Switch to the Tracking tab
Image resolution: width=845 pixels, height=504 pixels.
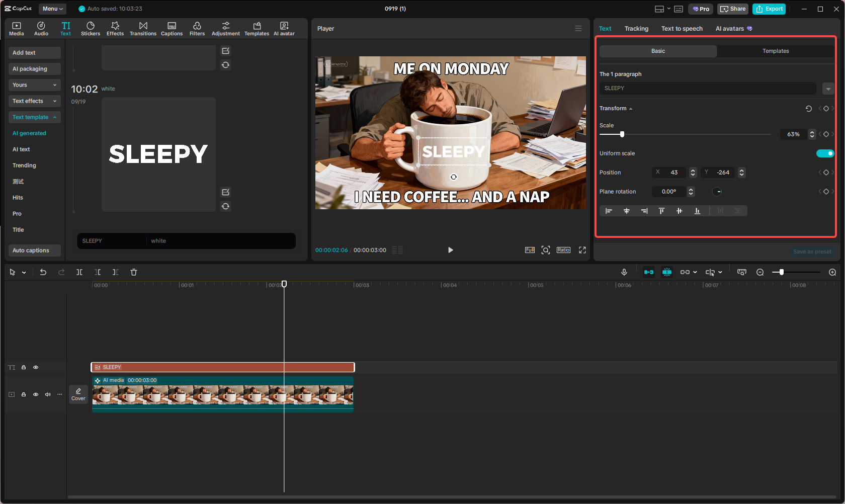(x=636, y=28)
